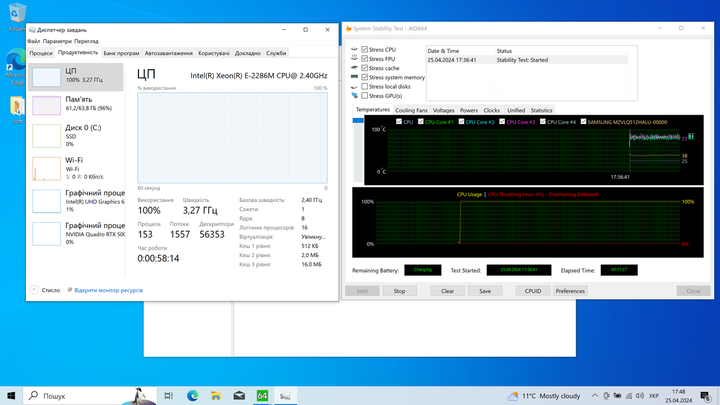This screenshot has width=720, height=405.
Task: Launch Edge from the taskbar
Action: tap(192, 395)
